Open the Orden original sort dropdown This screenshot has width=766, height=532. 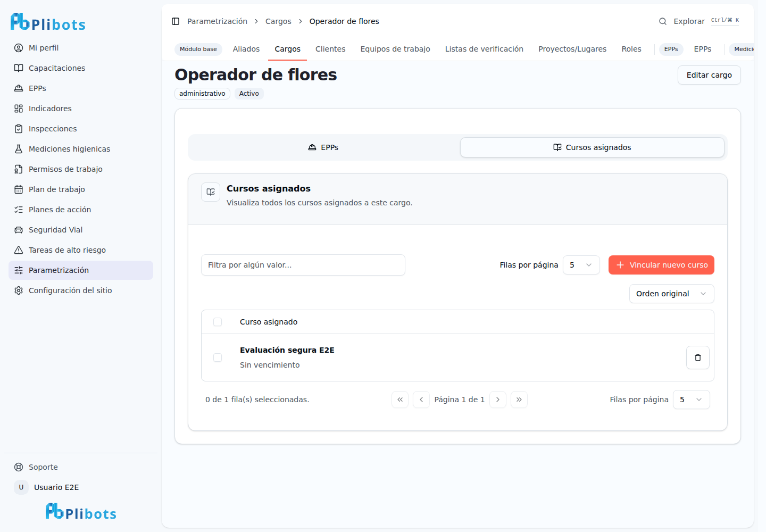click(671, 294)
